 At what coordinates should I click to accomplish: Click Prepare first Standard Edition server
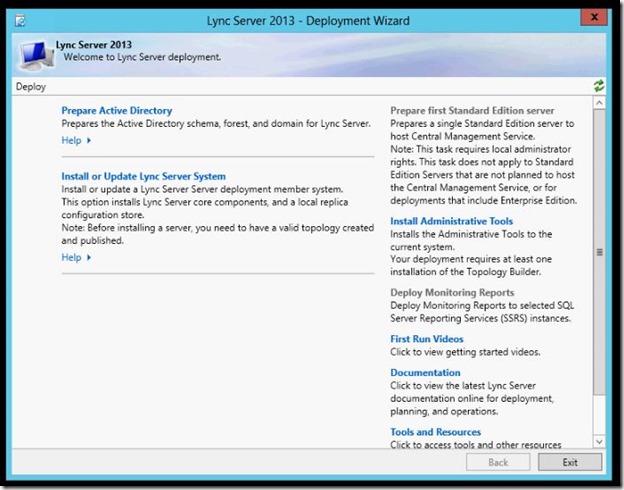coord(472,110)
